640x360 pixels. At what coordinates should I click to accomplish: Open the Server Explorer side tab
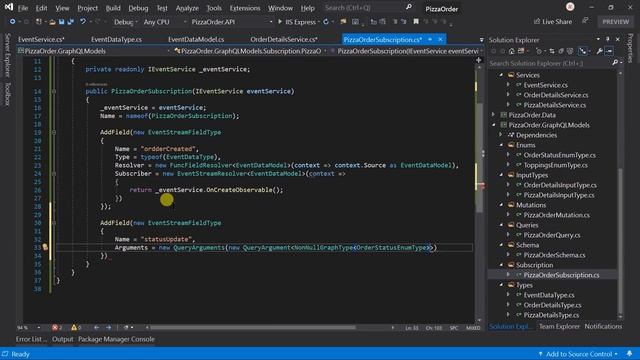click(x=7, y=56)
